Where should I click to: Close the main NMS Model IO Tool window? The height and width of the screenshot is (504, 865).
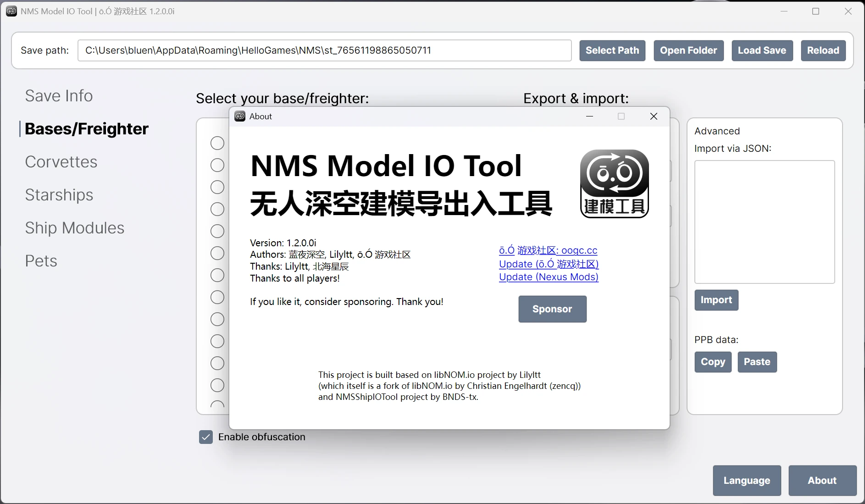(848, 11)
